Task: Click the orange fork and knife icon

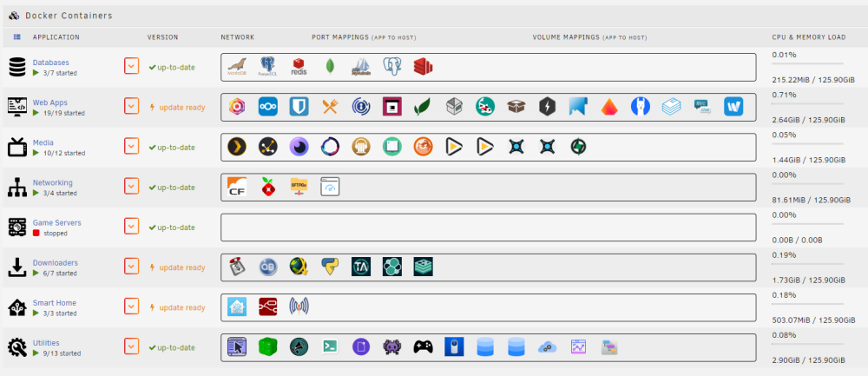Action: click(x=330, y=107)
